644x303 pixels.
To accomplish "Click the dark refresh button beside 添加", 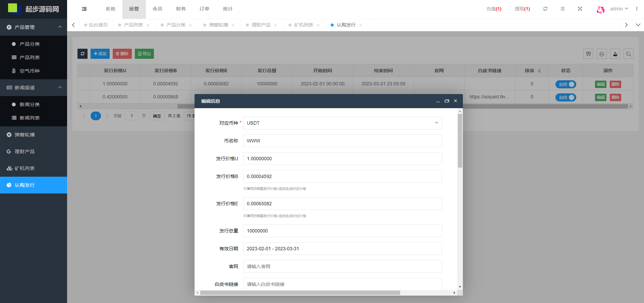I will tap(83, 54).
